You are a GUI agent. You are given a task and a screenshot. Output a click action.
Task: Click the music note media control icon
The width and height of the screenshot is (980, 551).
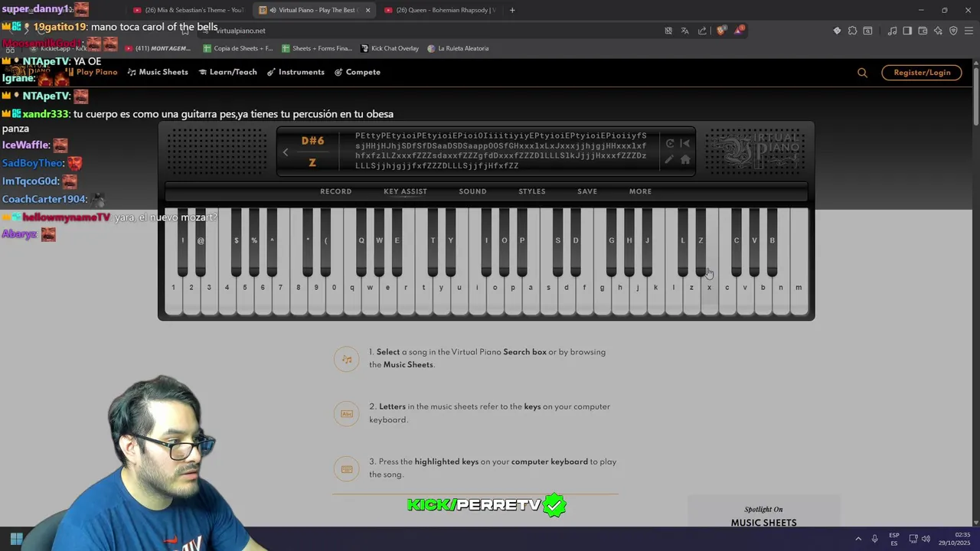click(x=892, y=31)
